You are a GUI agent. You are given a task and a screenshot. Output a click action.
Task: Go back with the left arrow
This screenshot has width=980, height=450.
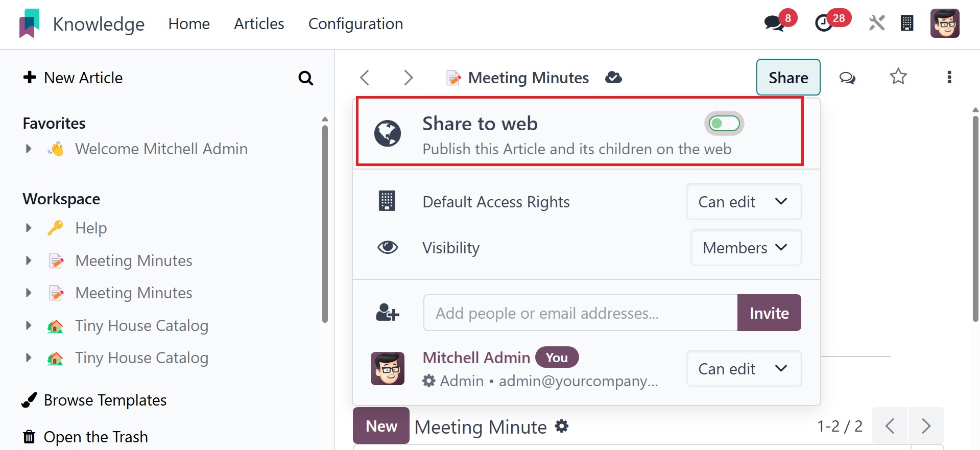click(364, 78)
